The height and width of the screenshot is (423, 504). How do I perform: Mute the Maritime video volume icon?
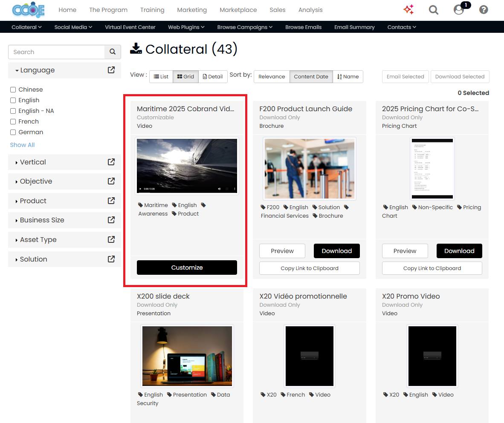click(220, 189)
